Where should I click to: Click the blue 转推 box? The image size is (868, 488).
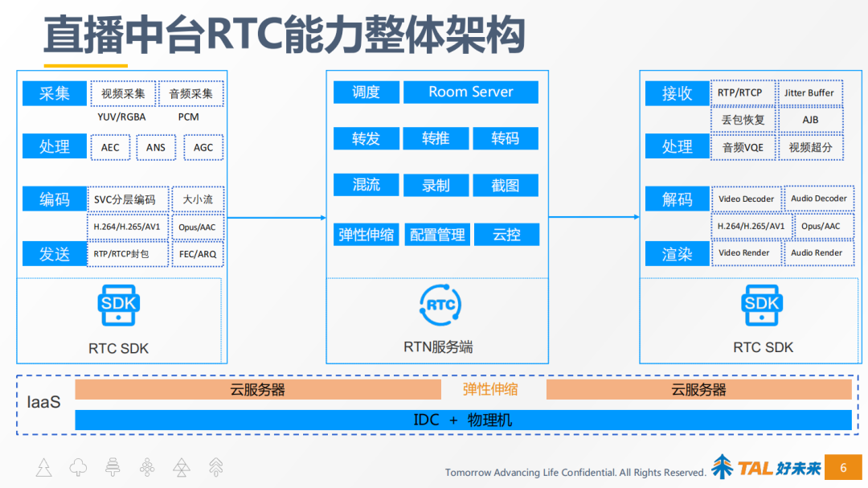(436, 138)
